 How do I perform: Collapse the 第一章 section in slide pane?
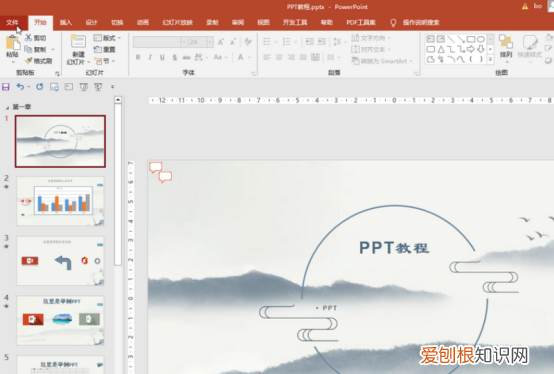coord(7,107)
